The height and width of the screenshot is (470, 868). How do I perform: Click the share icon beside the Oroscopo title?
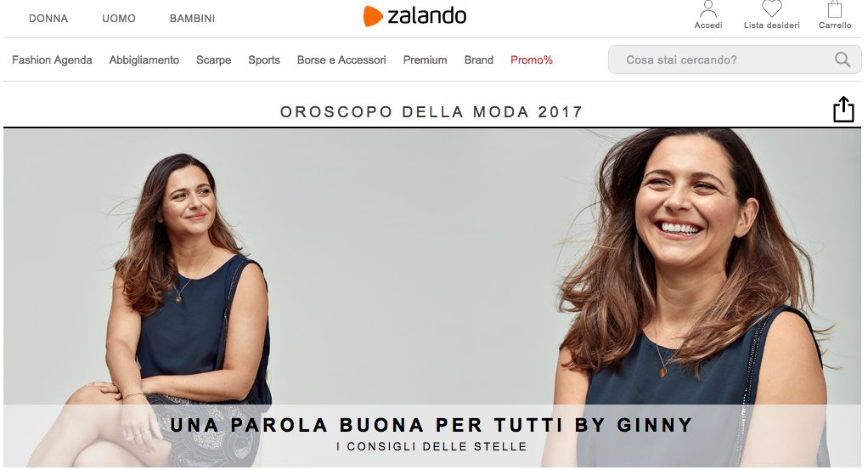843,109
